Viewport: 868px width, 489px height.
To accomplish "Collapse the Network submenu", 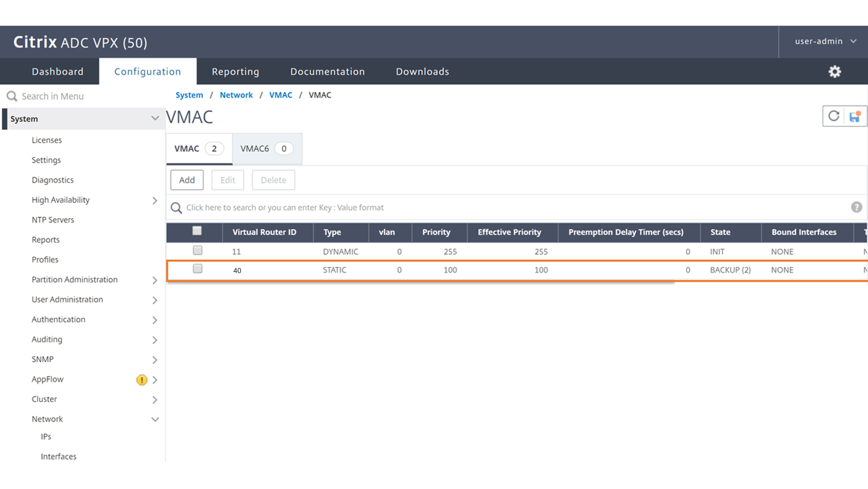I will [x=155, y=419].
